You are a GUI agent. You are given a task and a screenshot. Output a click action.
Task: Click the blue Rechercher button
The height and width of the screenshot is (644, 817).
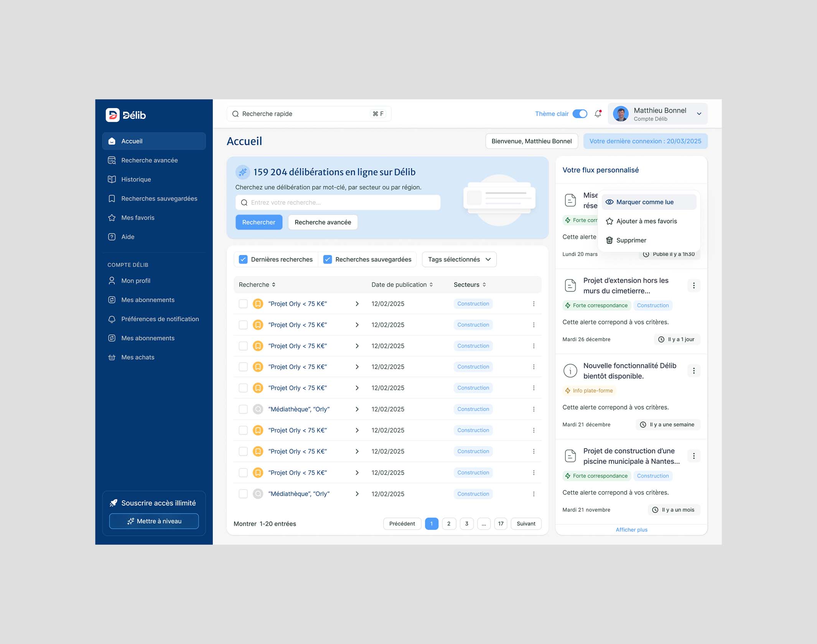point(259,222)
